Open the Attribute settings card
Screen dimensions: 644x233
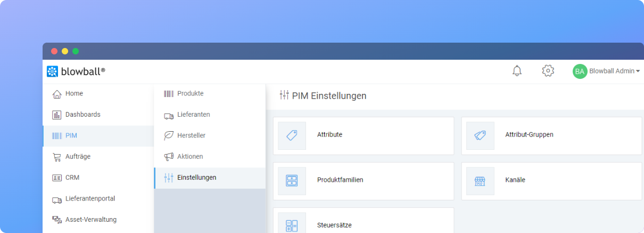[x=364, y=135]
